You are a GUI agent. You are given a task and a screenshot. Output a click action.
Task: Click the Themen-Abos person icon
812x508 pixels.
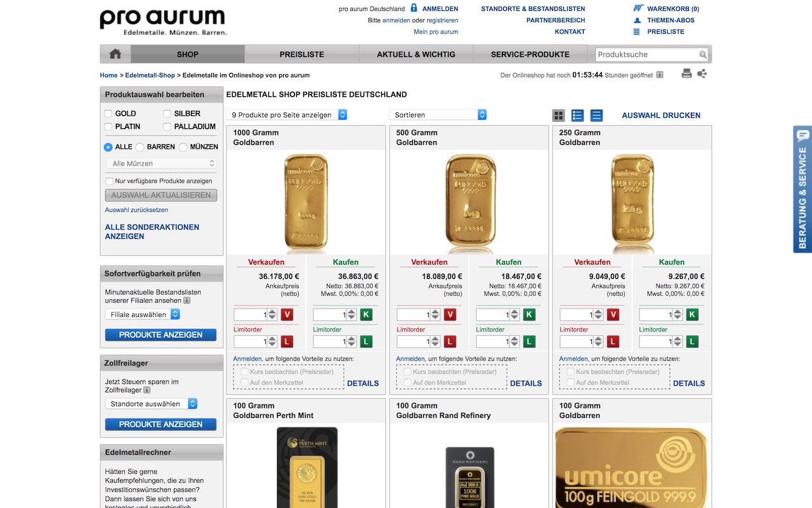tap(637, 20)
